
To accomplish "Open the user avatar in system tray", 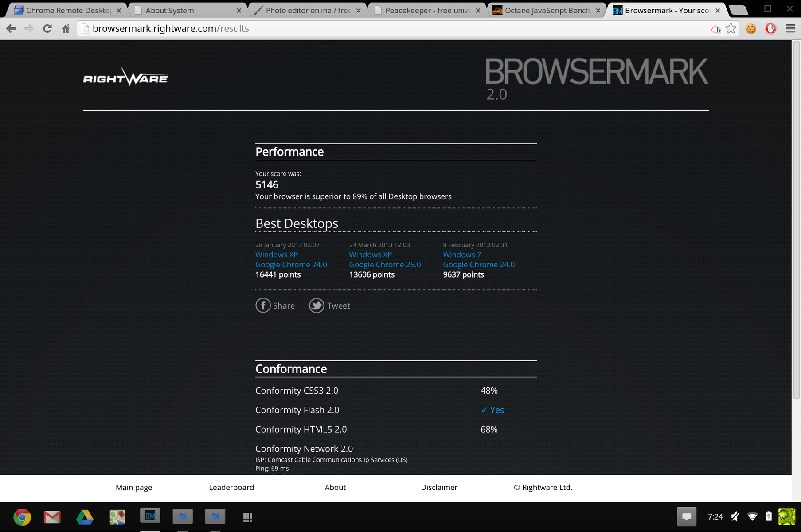I will (x=787, y=516).
